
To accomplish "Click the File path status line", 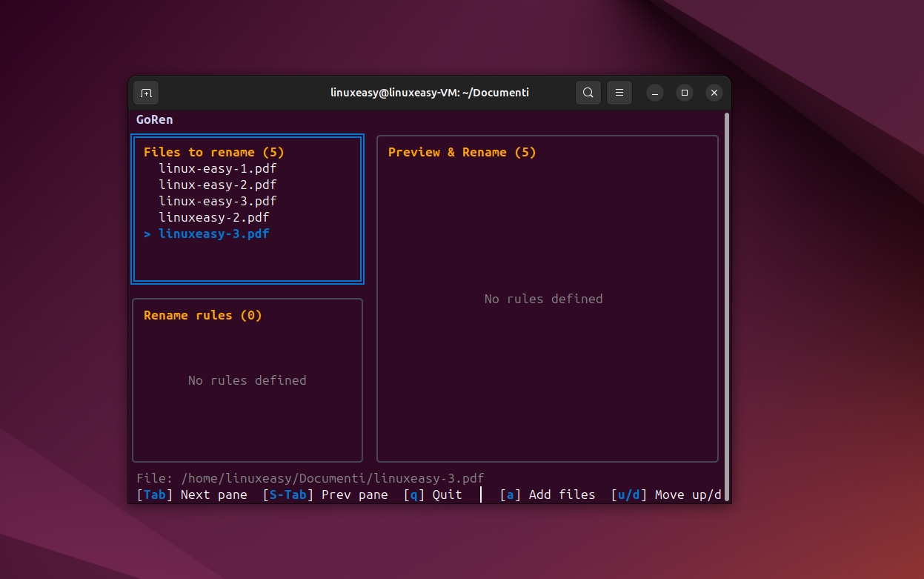I will 310,478.
